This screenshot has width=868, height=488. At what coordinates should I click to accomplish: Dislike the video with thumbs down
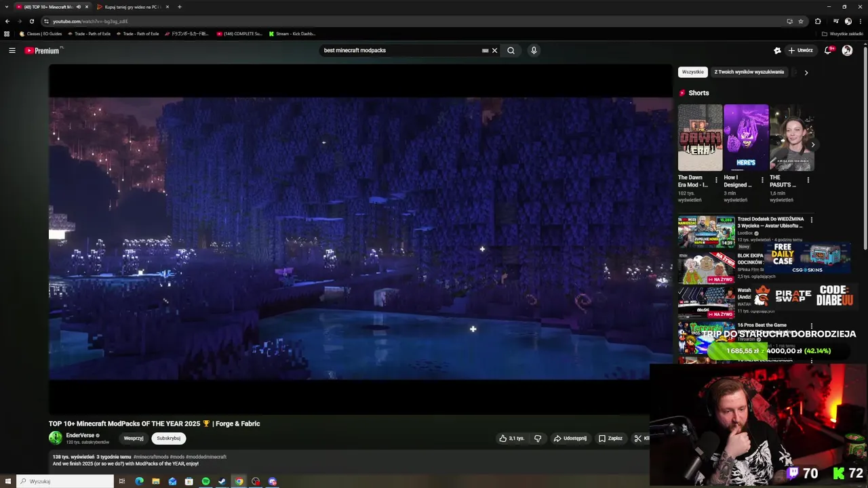pos(538,439)
